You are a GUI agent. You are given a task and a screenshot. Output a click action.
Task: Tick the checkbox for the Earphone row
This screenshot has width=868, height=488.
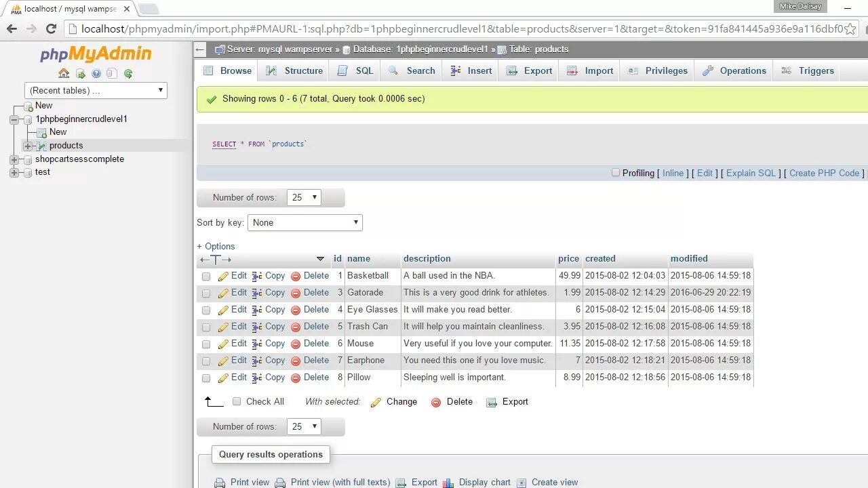point(206,361)
